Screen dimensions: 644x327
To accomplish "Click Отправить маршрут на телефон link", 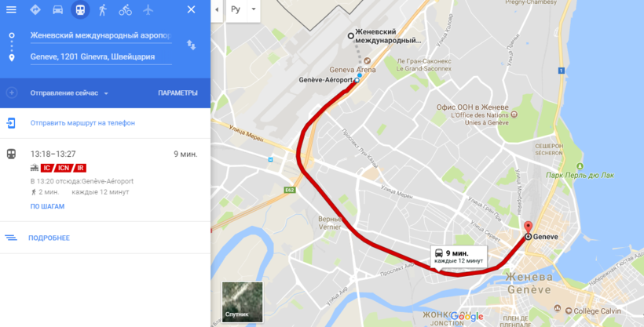I will click(x=82, y=122).
